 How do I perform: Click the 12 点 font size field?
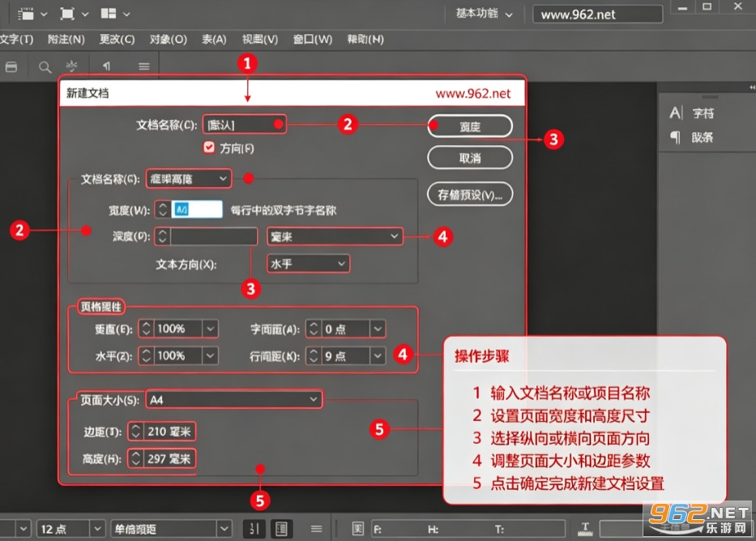point(63,529)
